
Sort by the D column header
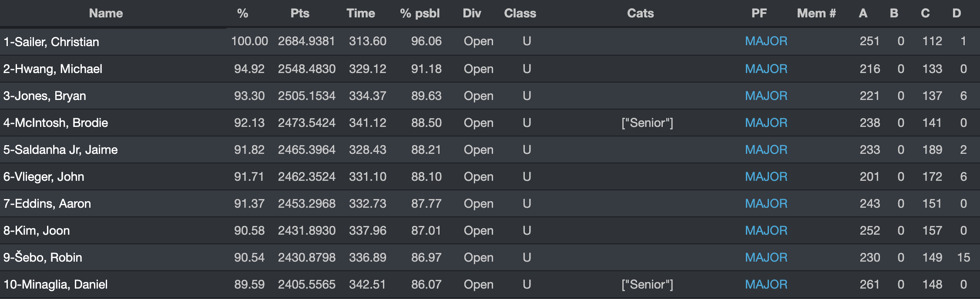956,13
